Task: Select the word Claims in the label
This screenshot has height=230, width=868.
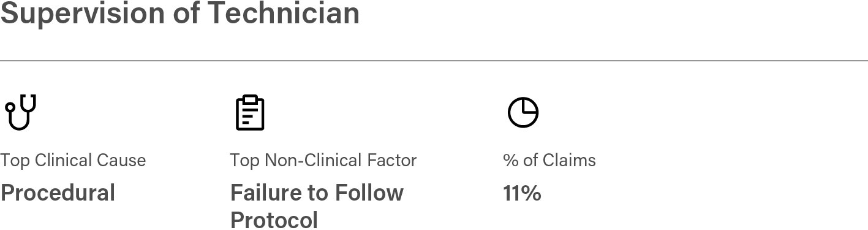Action: tap(568, 160)
